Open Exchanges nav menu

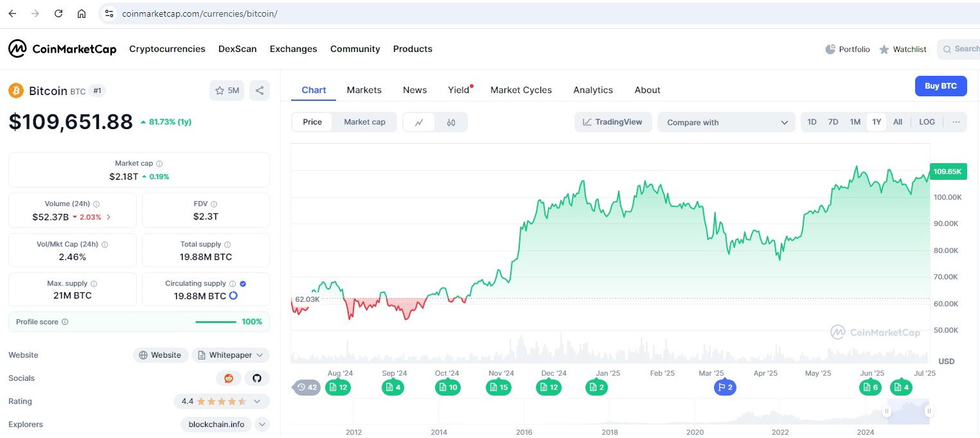[x=293, y=49]
